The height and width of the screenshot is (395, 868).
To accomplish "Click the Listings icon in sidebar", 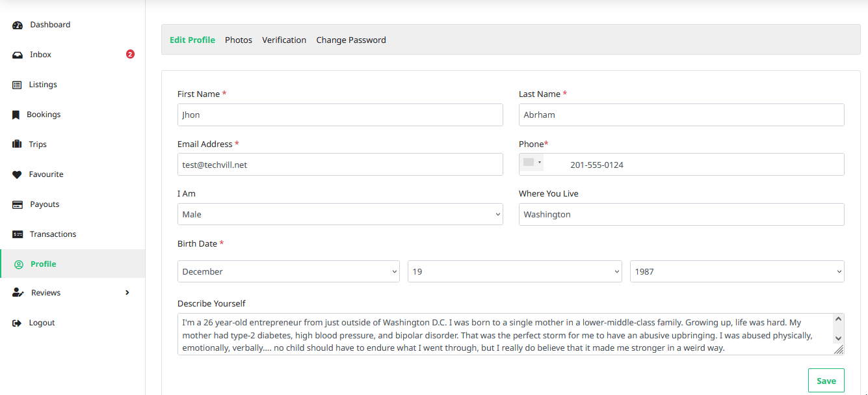I will pos(17,85).
